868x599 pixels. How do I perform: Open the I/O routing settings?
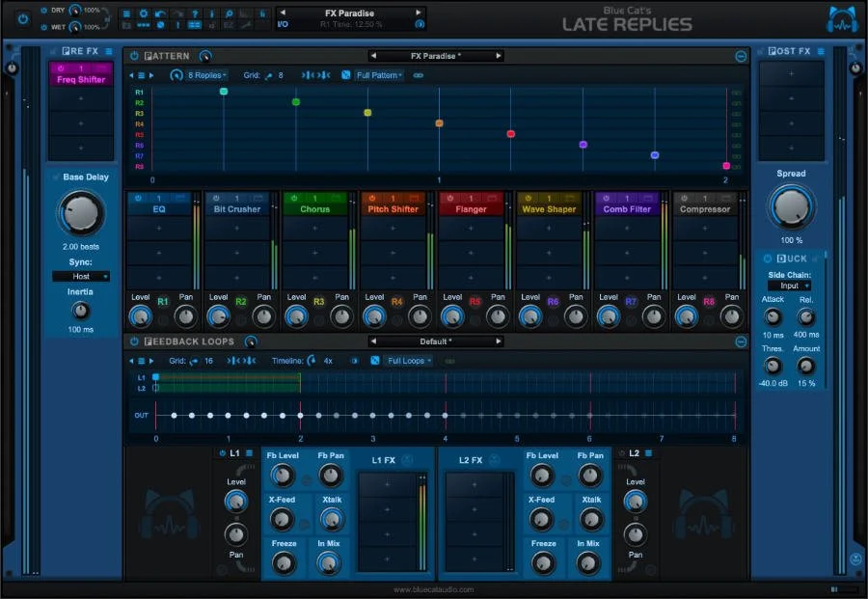pyautogui.click(x=283, y=24)
